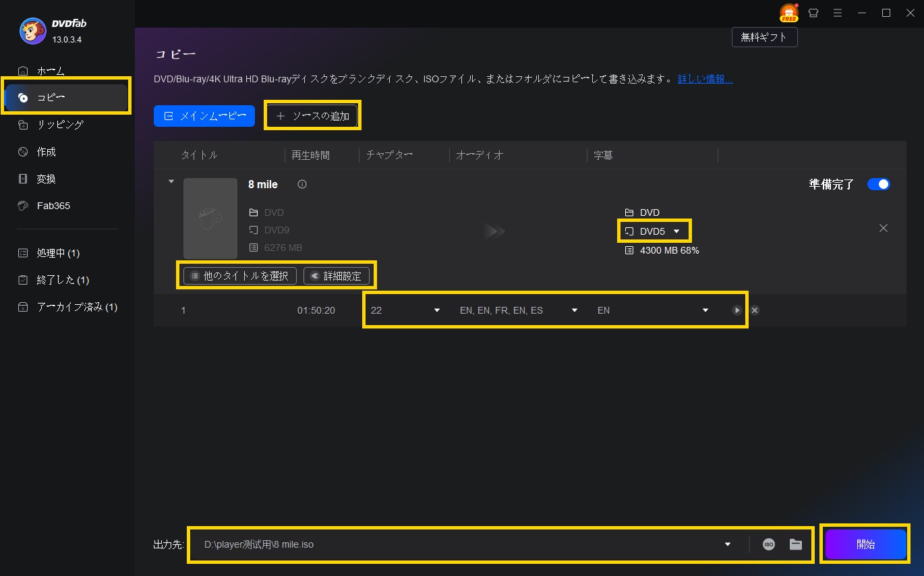The height and width of the screenshot is (576, 924).
Task: Toggle the Ready switch for 8 mile
Action: click(x=879, y=184)
